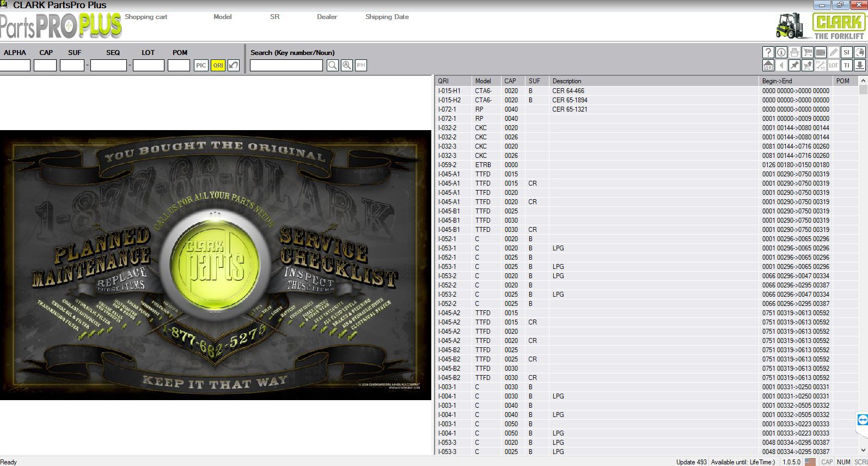Focus the SEQ input field

pyautogui.click(x=108, y=65)
